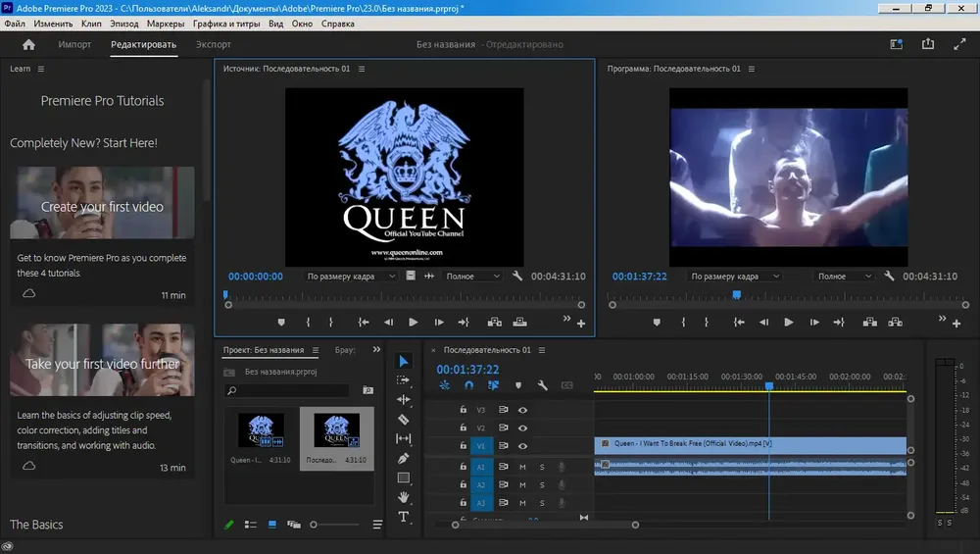The height and width of the screenshot is (554, 980).
Task: Open timeline display settings wrench
Action: pos(543,385)
